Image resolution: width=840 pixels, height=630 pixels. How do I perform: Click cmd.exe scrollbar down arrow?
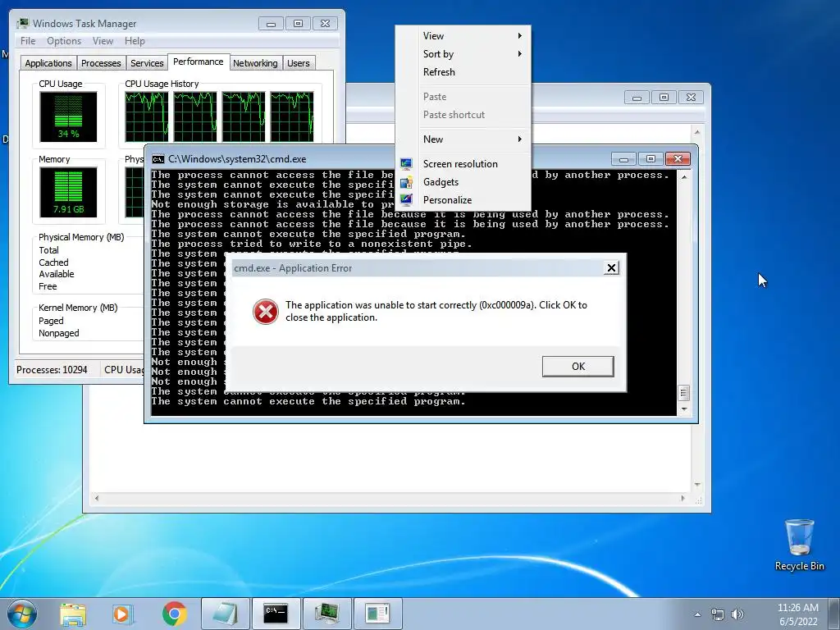(x=684, y=409)
